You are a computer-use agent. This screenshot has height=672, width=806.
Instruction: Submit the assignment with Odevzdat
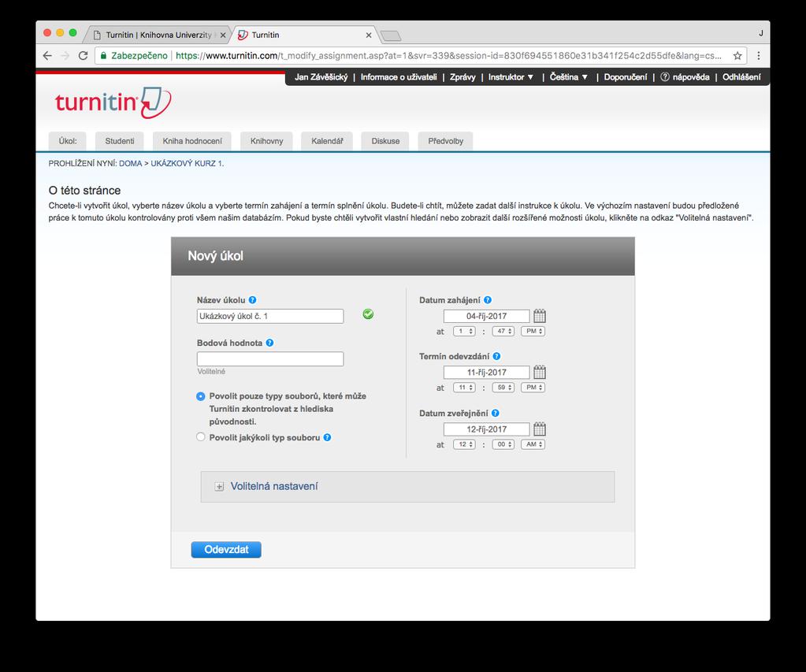(x=226, y=550)
